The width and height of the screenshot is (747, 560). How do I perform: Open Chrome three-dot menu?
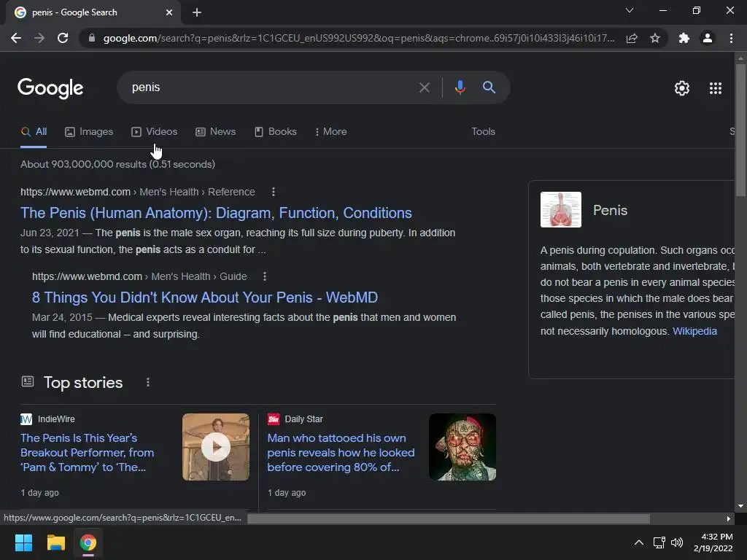click(731, 38)
